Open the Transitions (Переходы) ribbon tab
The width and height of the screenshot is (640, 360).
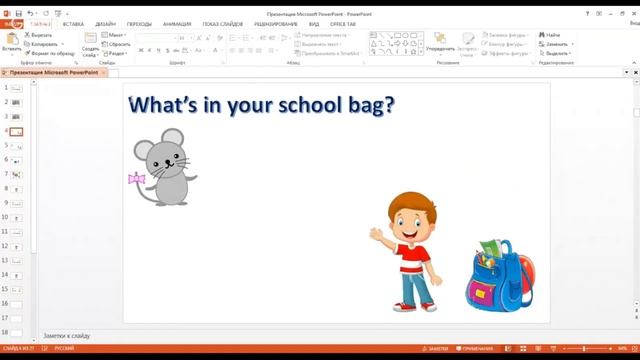click(139, 24)
